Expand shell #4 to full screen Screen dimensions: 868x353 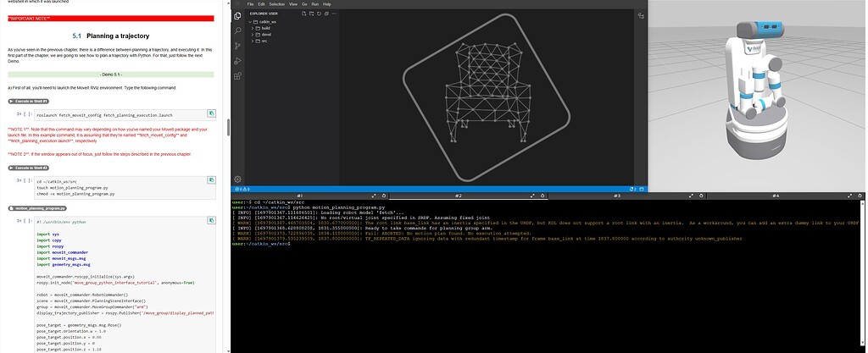pos(851,196)
